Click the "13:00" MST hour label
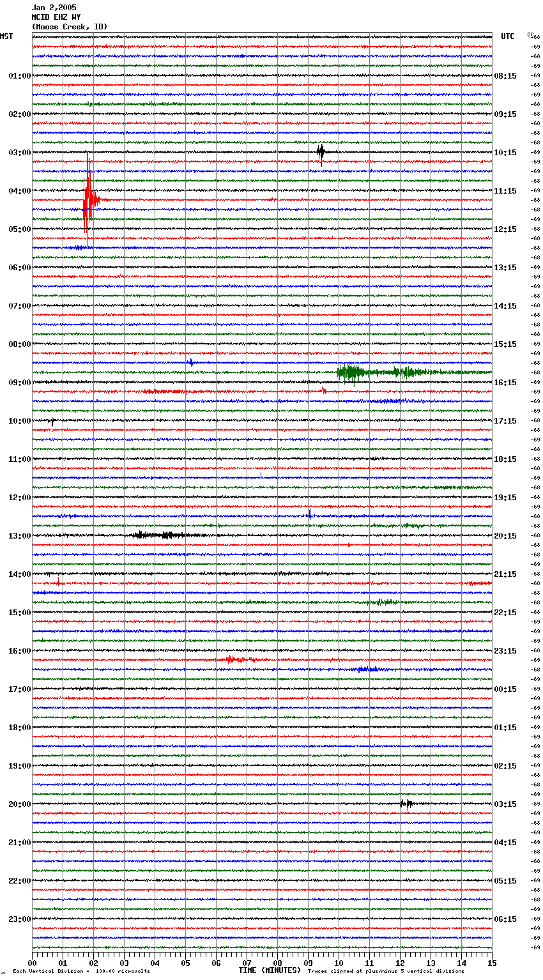 coord(20,536)
